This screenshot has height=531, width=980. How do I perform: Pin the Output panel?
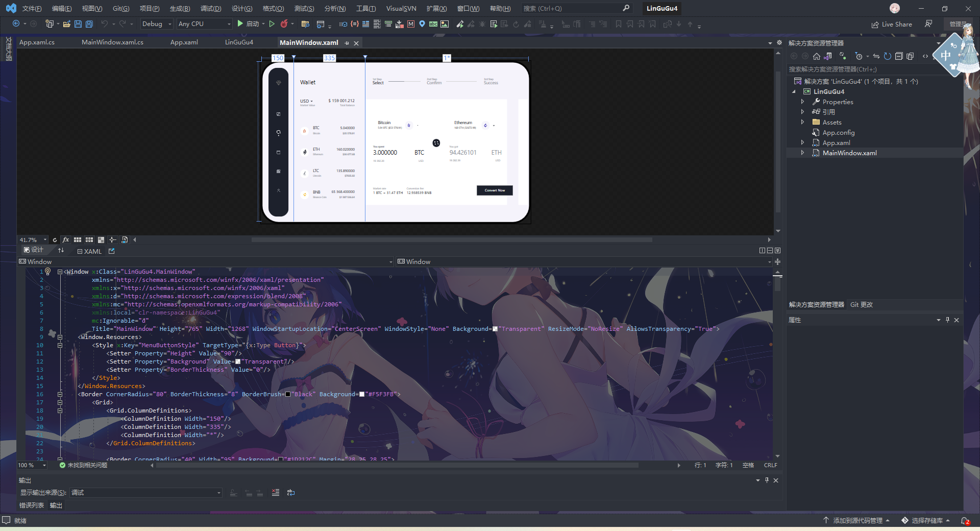pos(767,480)
